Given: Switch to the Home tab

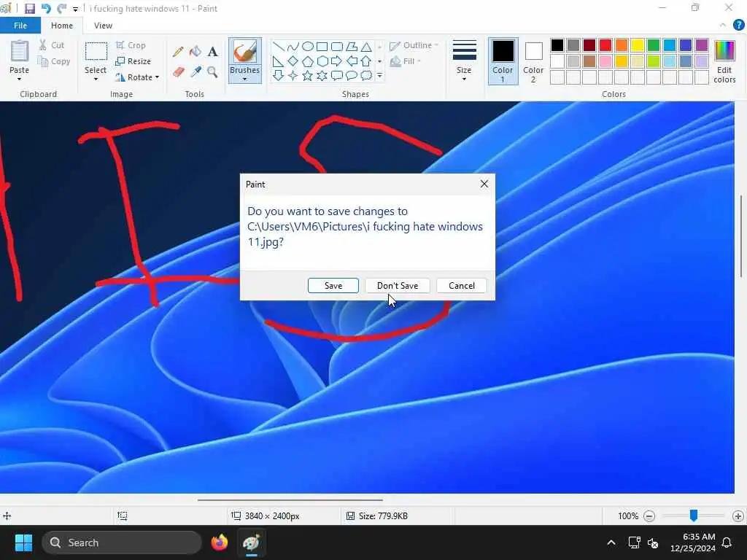Looking at the screenshot, I should coord(62,26).
